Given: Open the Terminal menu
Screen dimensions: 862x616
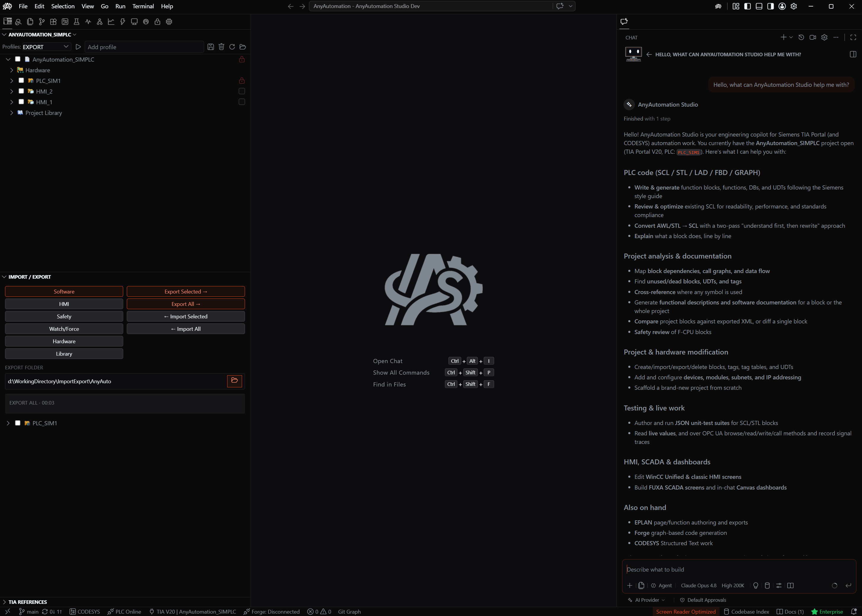Looking at the screenshot, I should pyautogui.click(x=143, y=6).
